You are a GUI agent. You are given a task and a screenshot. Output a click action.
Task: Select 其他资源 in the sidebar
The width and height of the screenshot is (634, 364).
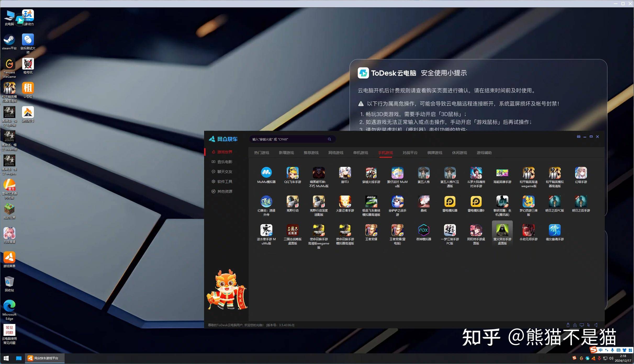point(225,191)
